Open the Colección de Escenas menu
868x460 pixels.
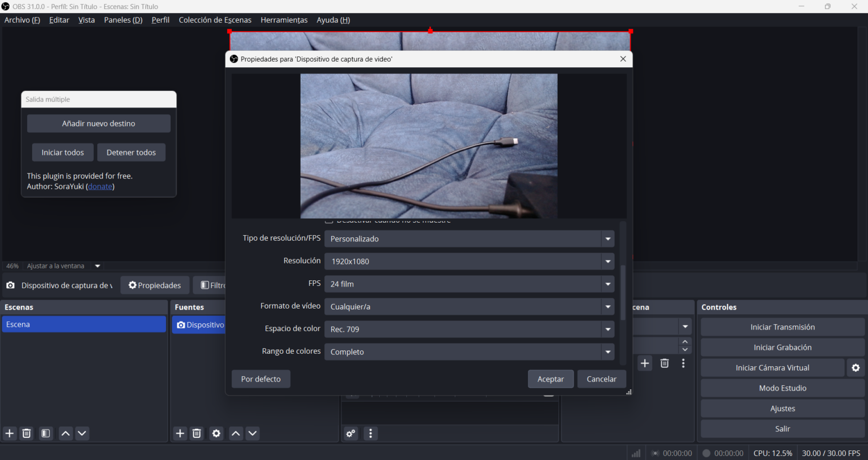[215, 20]
